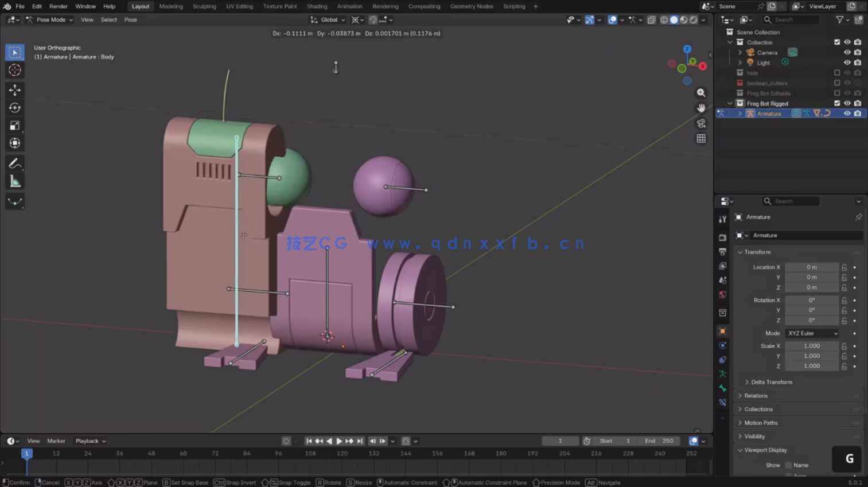Switch to the Geometry Nodes tab
This screenshot has height=487, width=868.
pos(471,6)
